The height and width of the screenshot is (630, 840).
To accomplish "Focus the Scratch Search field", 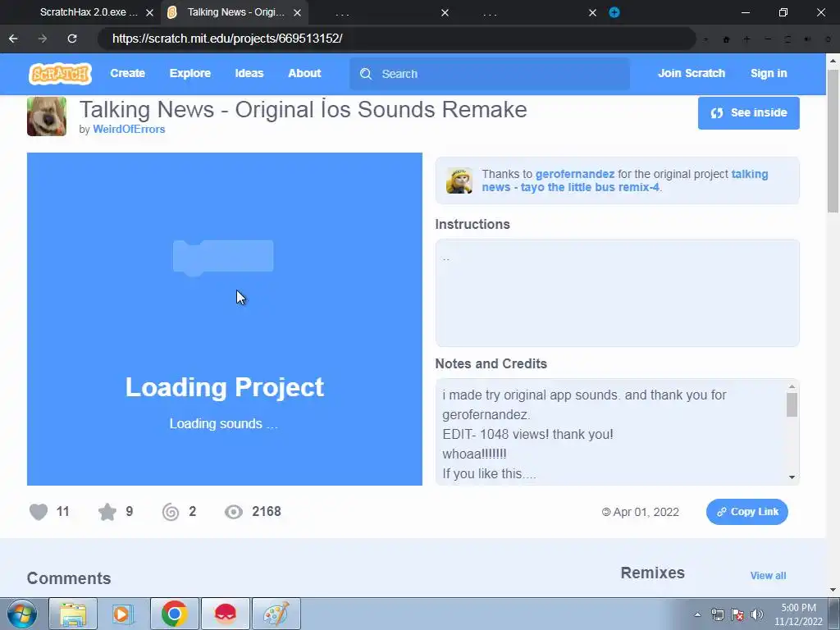I will click(x=490, y=74).
